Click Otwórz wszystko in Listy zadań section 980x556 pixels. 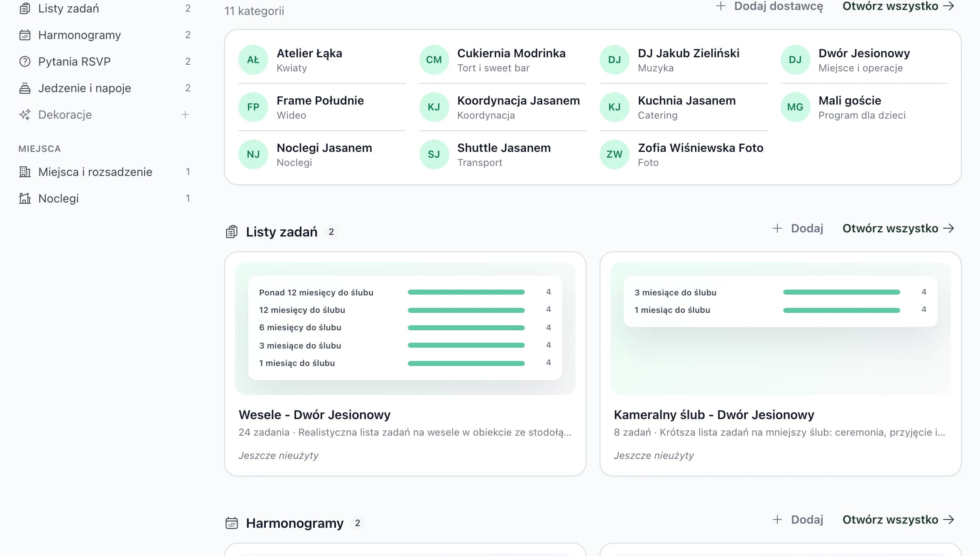pos(898,228)
